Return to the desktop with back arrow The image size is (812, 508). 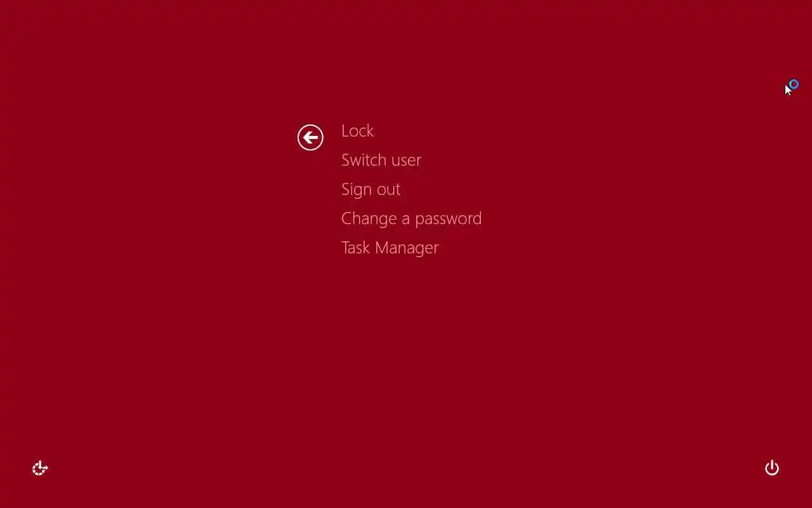(x=310, y=137)
